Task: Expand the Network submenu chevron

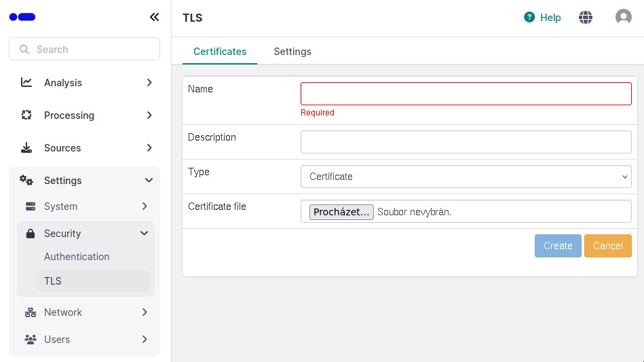Action: (145, 312)
